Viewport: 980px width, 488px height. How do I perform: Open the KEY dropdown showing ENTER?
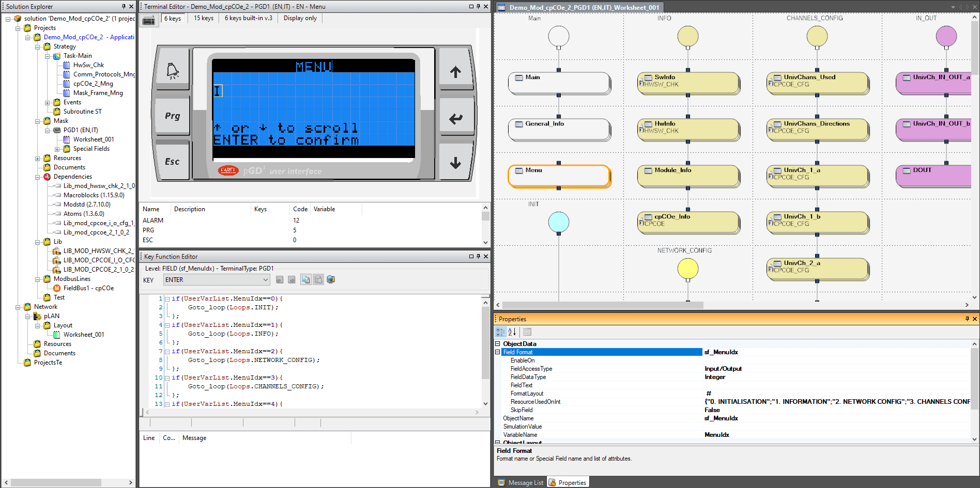[x=265, y=280]
